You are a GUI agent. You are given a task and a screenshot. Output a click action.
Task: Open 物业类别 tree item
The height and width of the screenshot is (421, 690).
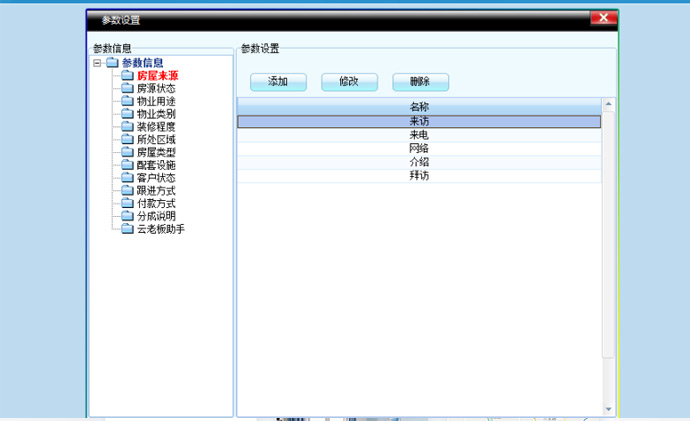coord(156,114)
